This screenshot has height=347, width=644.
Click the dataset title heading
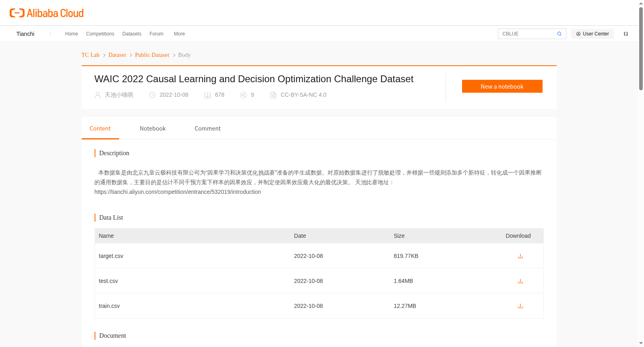click(x=254, y=79)
